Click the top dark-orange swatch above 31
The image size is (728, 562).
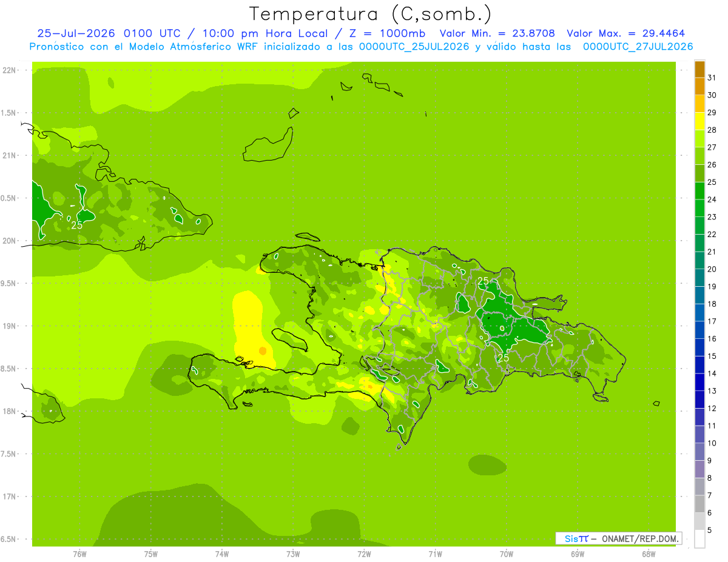(x=699, y=69)
